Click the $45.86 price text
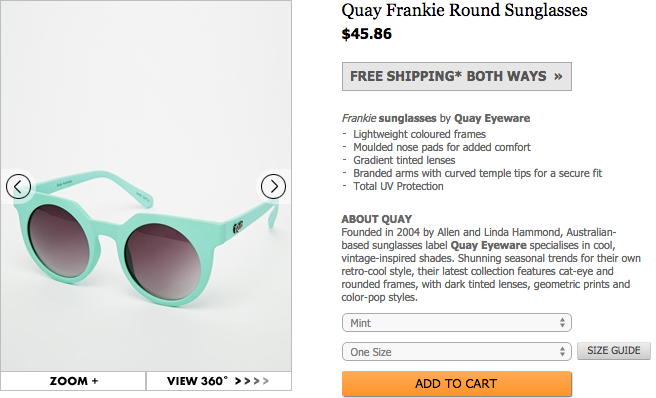The width and height of the screenshot is (656, 398). [x=366, y=34]
